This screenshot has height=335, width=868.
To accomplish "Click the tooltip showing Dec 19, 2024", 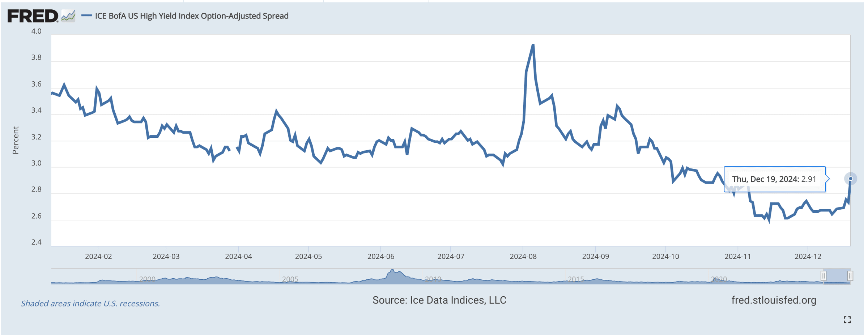I will 775,179.
